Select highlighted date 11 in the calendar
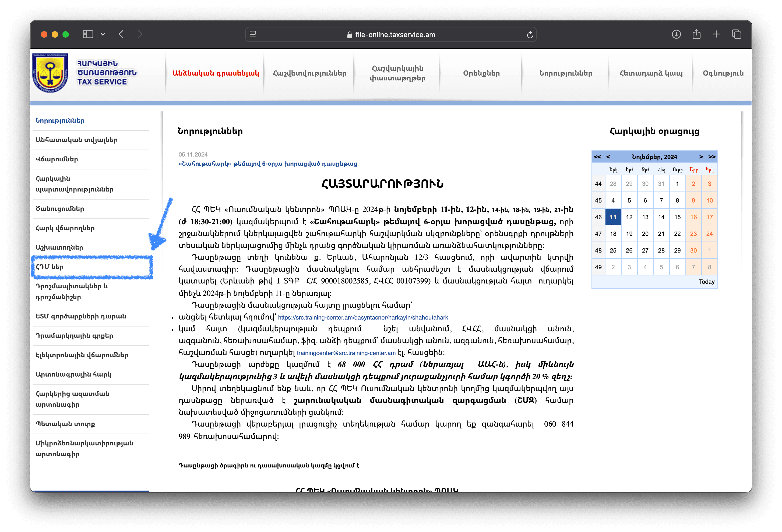 [x=613, y=217]
